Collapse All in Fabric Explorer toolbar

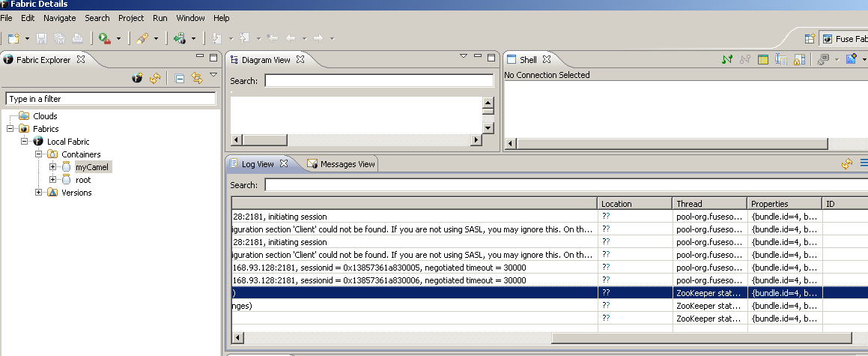pyautogui.click(x=179, y=78)
